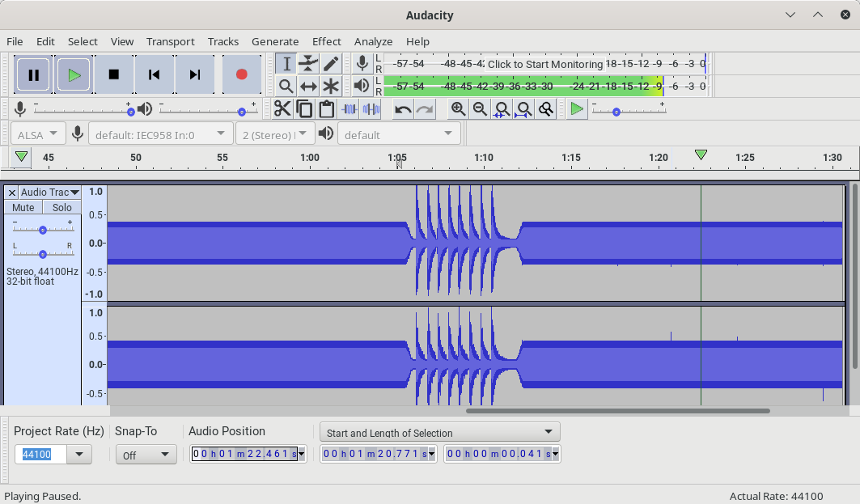
Task: Click the Project Rate 44100 input field
Action: 40,454
